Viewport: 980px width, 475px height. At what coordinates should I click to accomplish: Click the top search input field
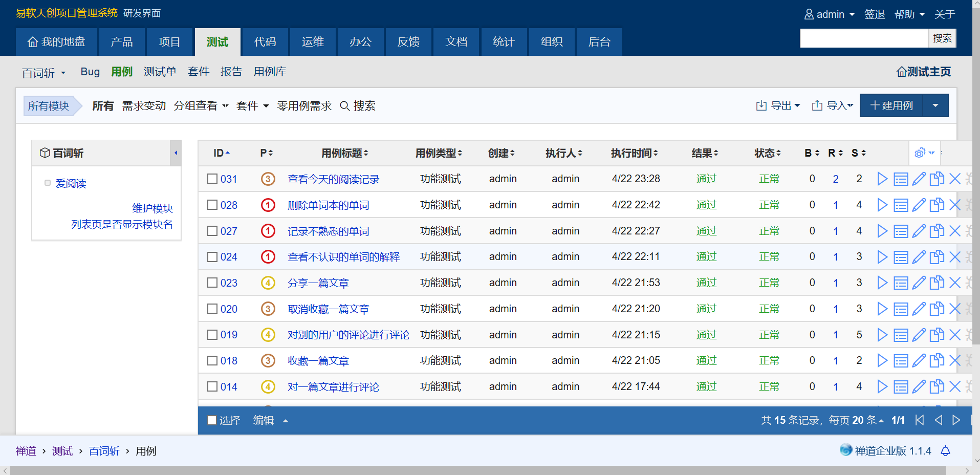coord(864,38)
